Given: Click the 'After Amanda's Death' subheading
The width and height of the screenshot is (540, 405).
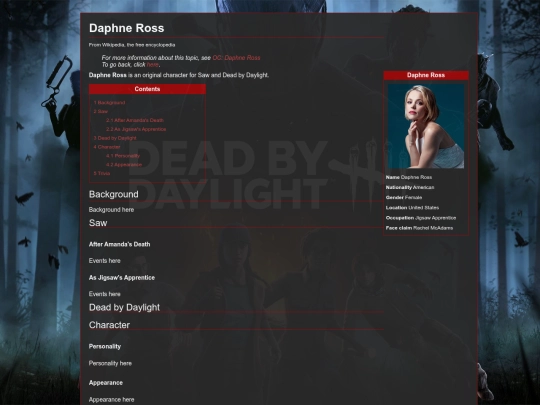Looking at the screenshot, I should pos(120,244).
